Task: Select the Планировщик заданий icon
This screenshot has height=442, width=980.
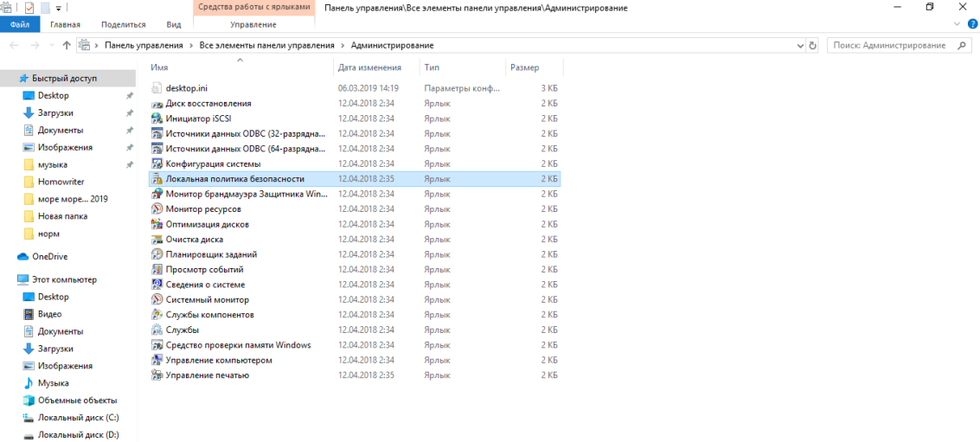Action: [157, 254]
